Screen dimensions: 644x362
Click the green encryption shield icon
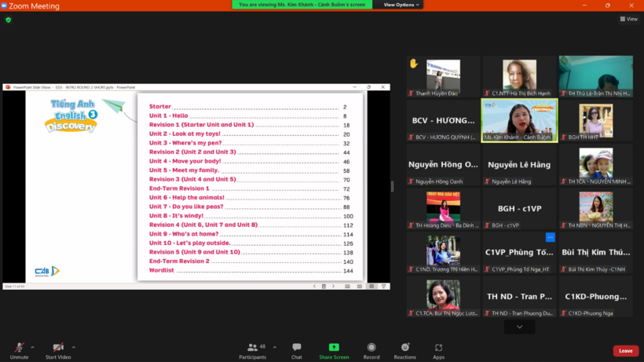coord(9,20)
